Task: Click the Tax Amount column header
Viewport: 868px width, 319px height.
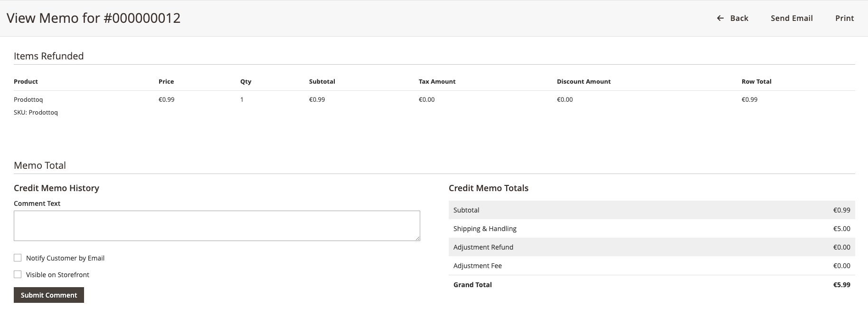Action: [x=437, y=81]
